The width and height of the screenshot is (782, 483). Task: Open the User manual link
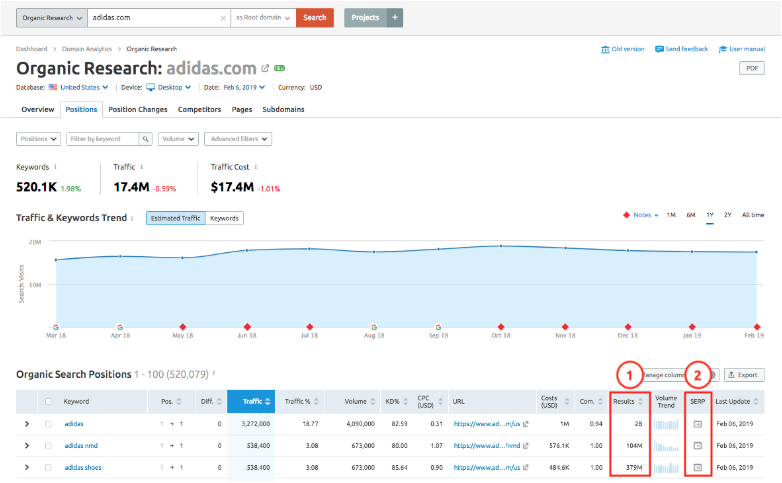pos(742,49)
